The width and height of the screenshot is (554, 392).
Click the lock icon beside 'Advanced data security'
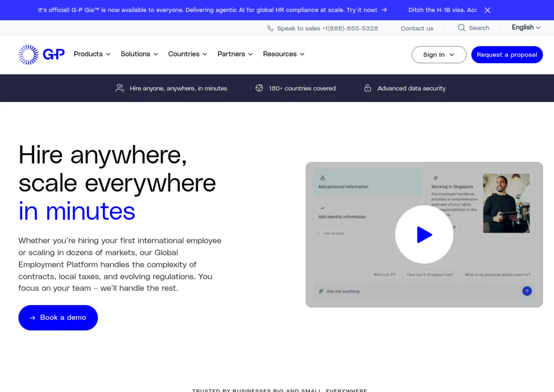tap(367, 88)
